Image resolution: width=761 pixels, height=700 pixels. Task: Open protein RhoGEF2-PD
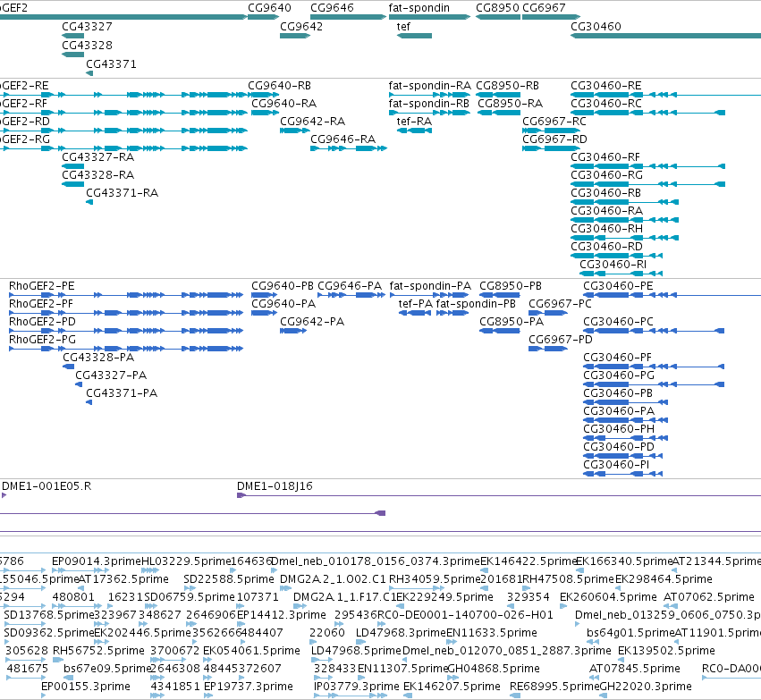42,322
